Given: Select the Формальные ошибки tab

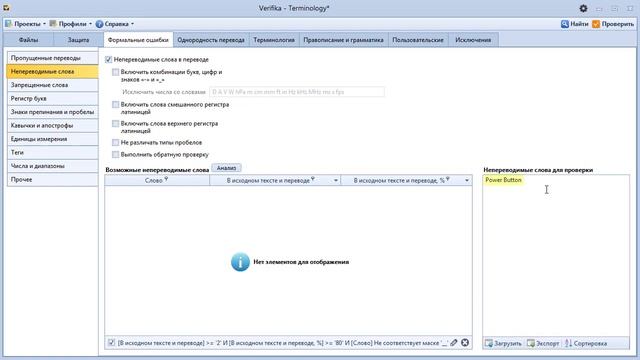Looking at the screenshot, I should click(138, 40).
